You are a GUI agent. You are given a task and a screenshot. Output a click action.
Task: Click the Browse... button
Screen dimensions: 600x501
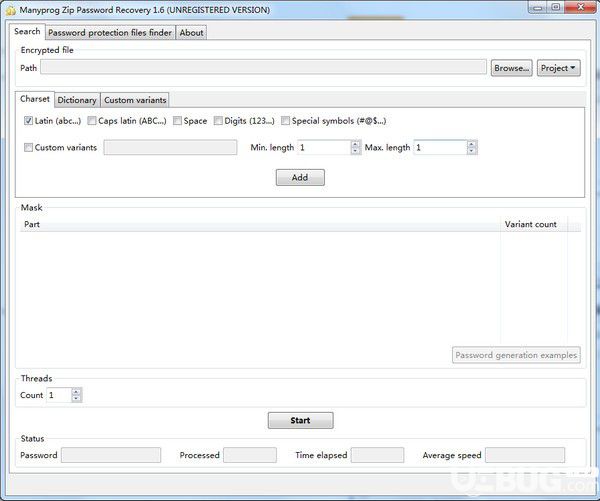point(512,68)
